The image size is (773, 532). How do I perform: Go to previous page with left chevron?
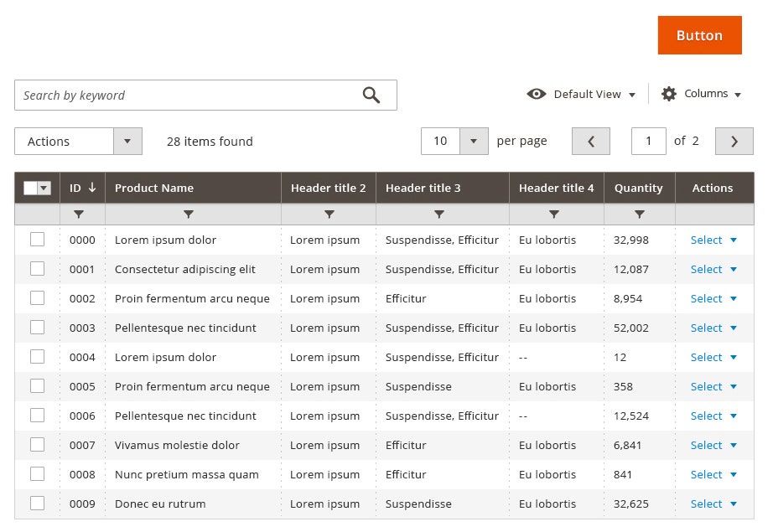591,142
